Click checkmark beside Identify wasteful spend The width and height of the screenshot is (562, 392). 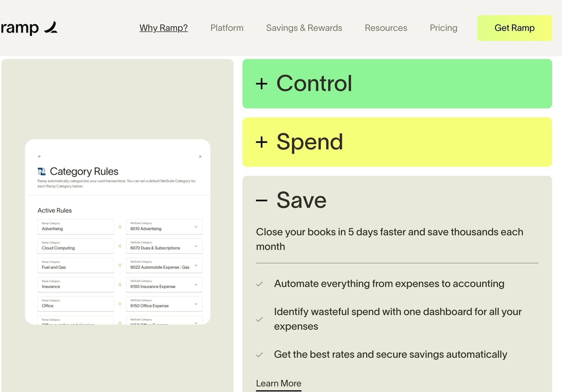click(259, 320)
